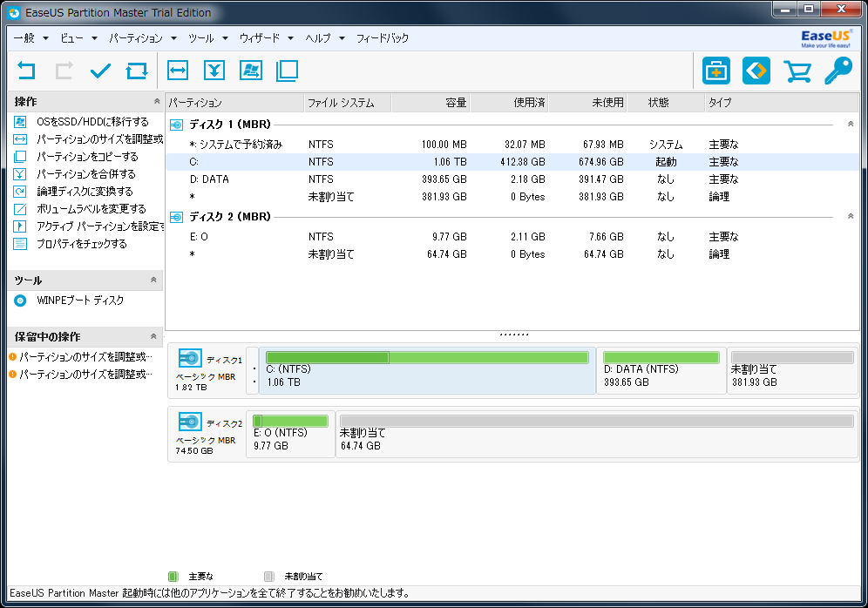The height and width of the screenshot is (608, 868).
Task: Sort by 使用済 column header
Action: click(x=509, y=102)
